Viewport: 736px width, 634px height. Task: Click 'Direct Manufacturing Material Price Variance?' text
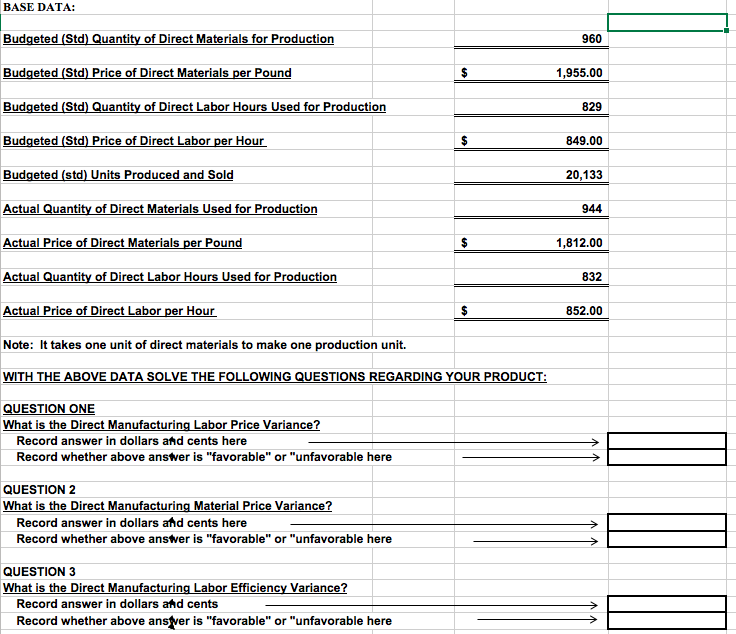coord(201,506)
